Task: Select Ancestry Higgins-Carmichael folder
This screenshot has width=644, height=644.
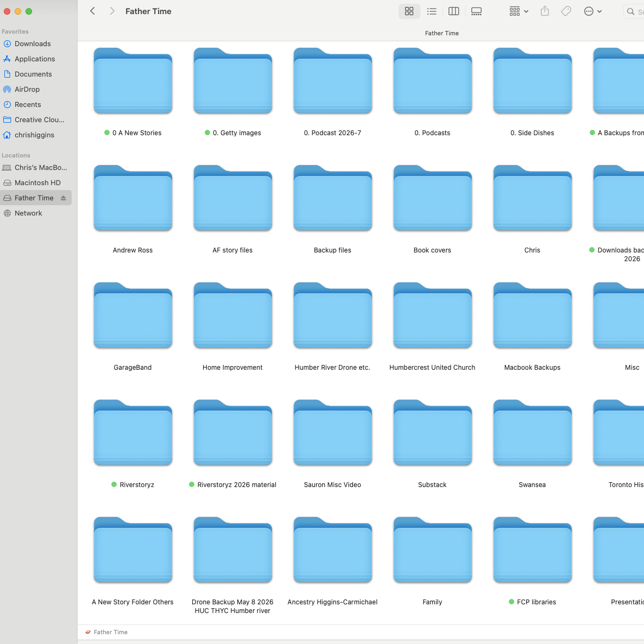Action: click(x=332, y=550)
